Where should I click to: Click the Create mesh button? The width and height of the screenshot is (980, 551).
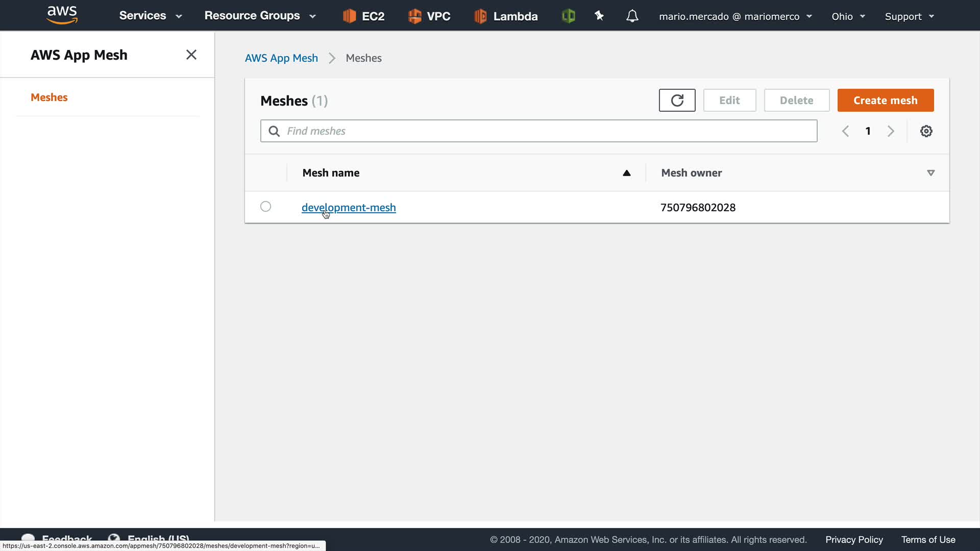pyautogui.click(x=885, y=101)
